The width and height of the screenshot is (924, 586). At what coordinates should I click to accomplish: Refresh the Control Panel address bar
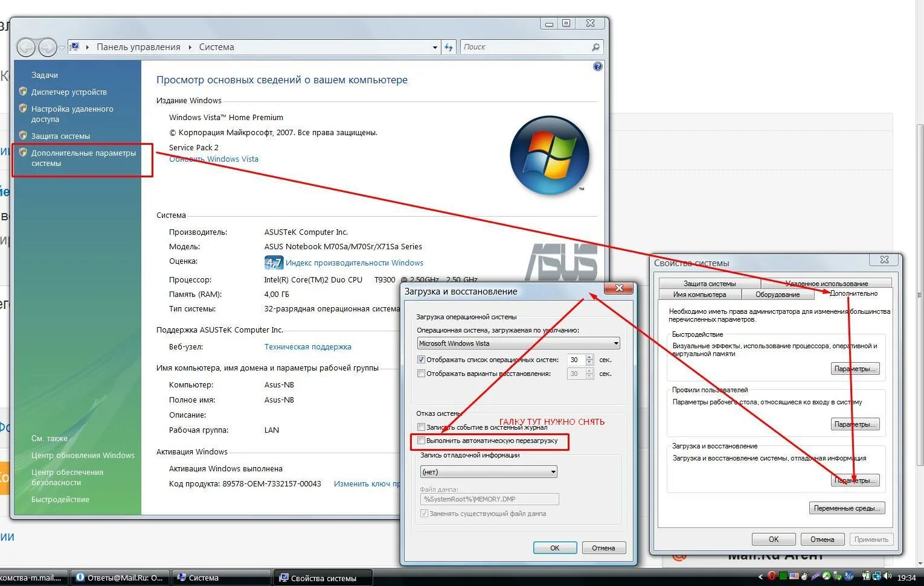[449, 47]
